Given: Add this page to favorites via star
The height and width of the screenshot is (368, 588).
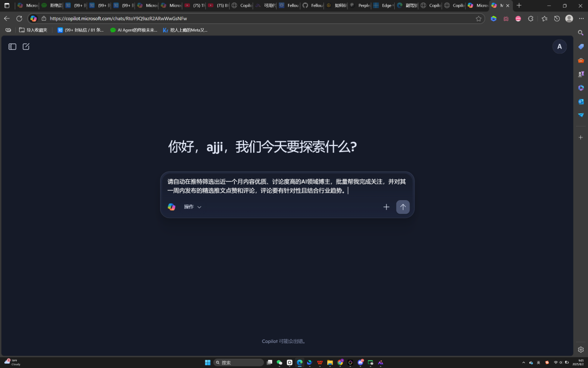Looking at the screenshot, I should click(x=477, y=18).
